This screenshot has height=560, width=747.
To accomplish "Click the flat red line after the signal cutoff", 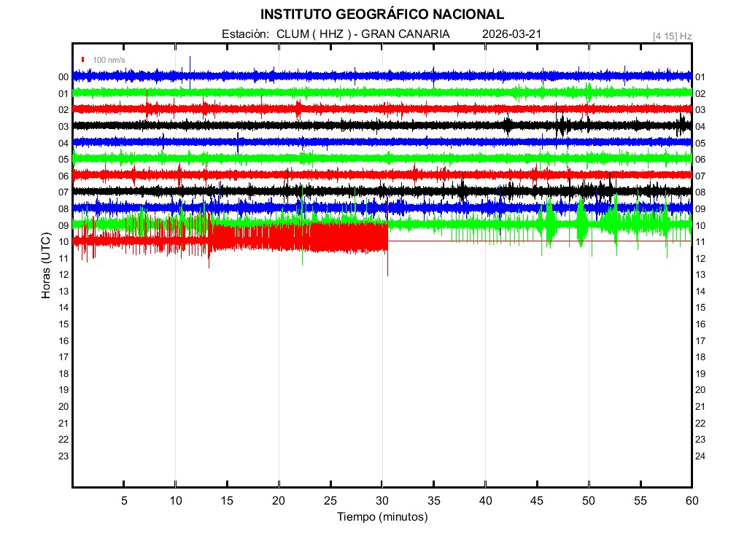I will (540, 241).
